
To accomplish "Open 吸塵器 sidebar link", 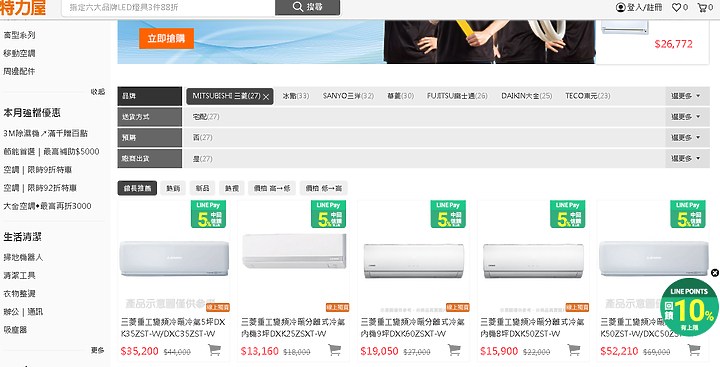I will point(15,330).
